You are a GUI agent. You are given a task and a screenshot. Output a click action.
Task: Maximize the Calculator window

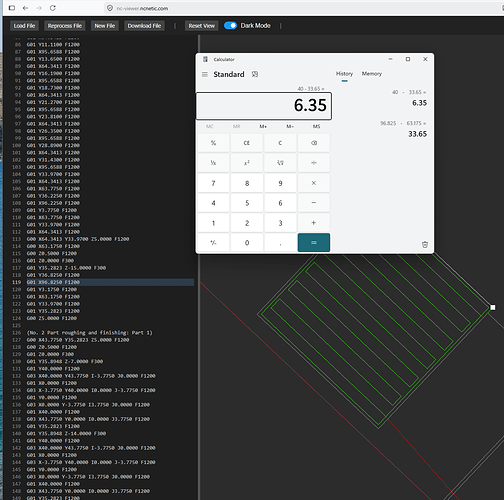408,59
